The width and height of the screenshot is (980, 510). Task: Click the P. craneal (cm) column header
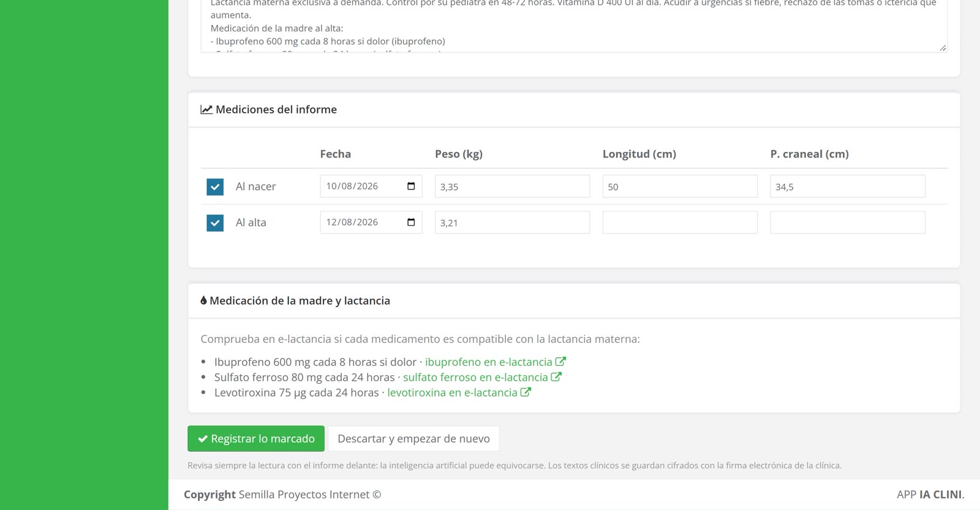(810, 154)
